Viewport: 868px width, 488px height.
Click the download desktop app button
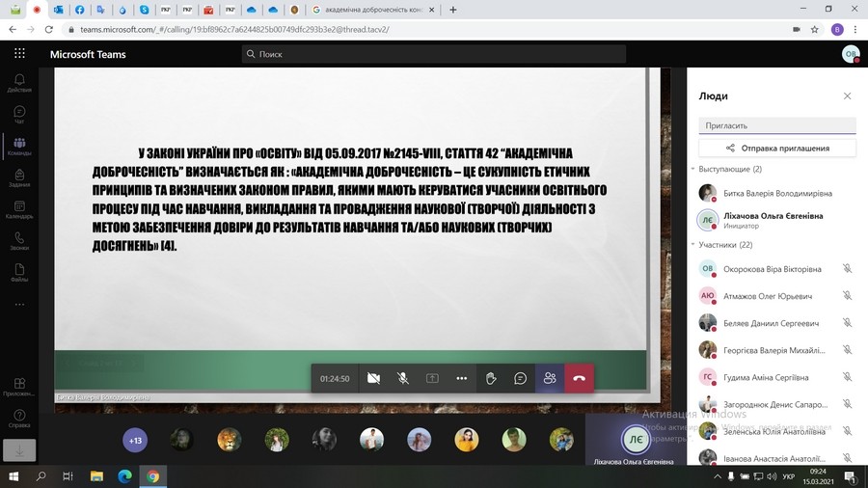coord(19,450)
